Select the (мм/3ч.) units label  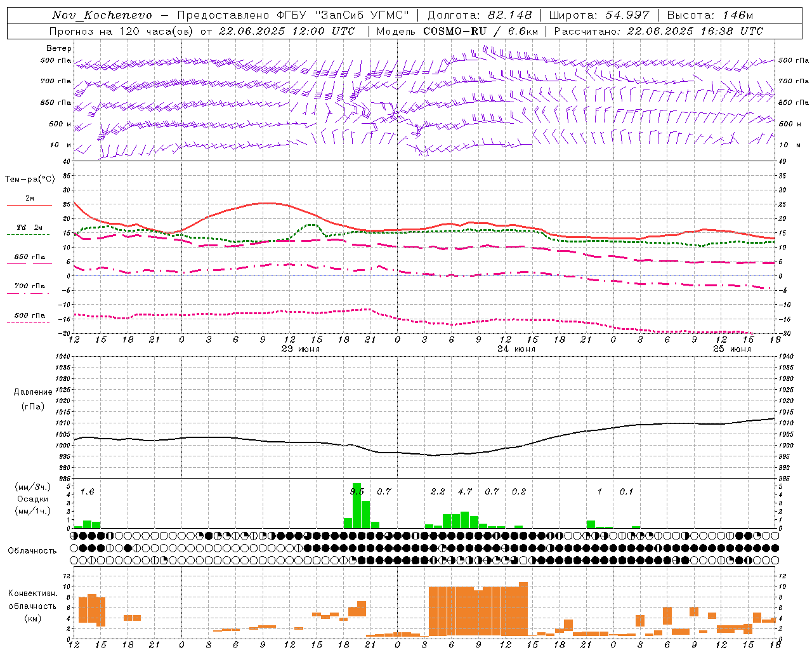click(33, 487)
